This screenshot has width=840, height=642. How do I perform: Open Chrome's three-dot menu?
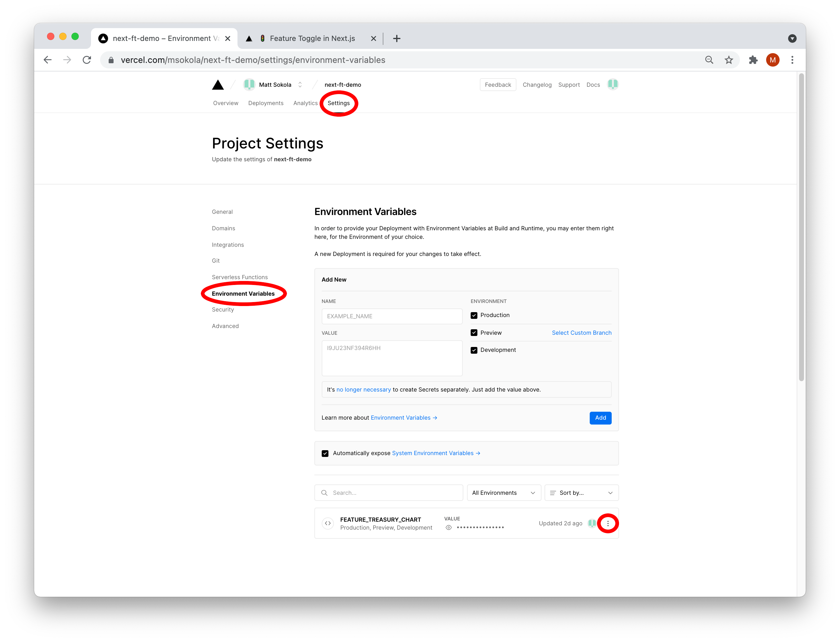click(792, 60)
